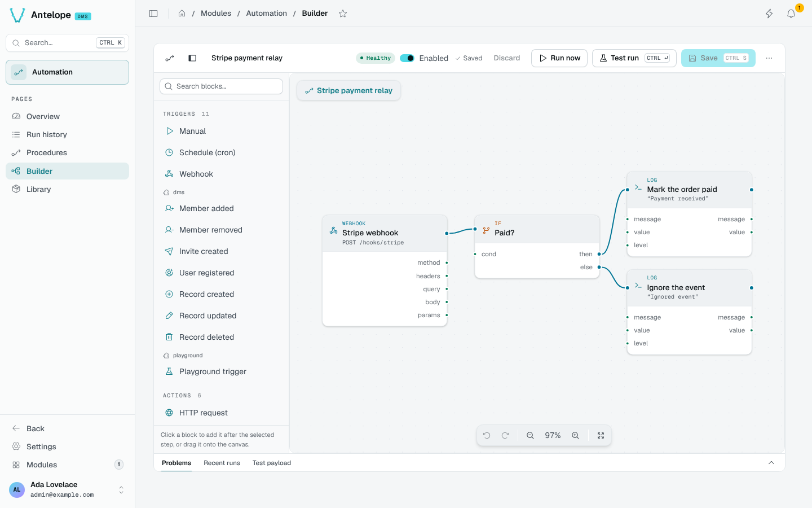Open Run history page

[x=68, y=135]
